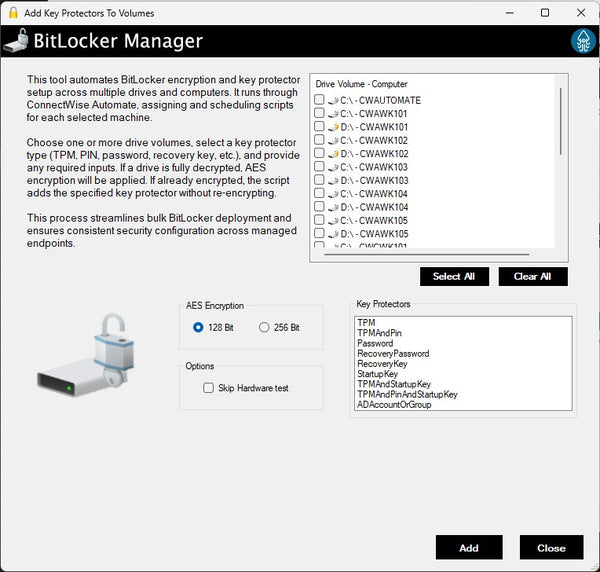Minimize the Add Key Protectors window
The width and height of the screenshot is (600, 572).
[509, 13]
